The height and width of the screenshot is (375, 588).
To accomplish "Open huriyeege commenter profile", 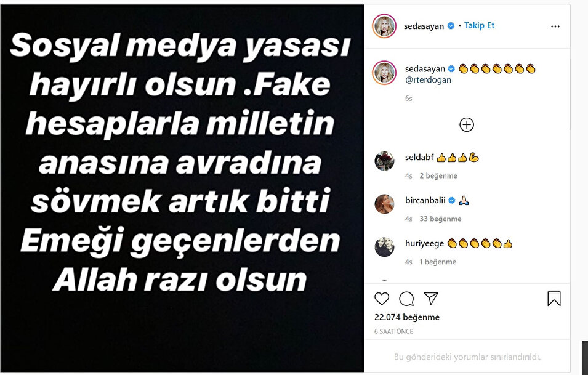I will (424, 244).
